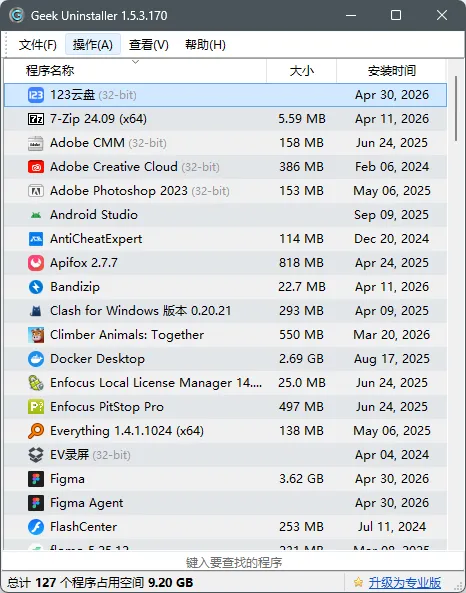Select the Adobe Photoshop 2023 row
Screen dimensions: 466x593
[225, 191]
